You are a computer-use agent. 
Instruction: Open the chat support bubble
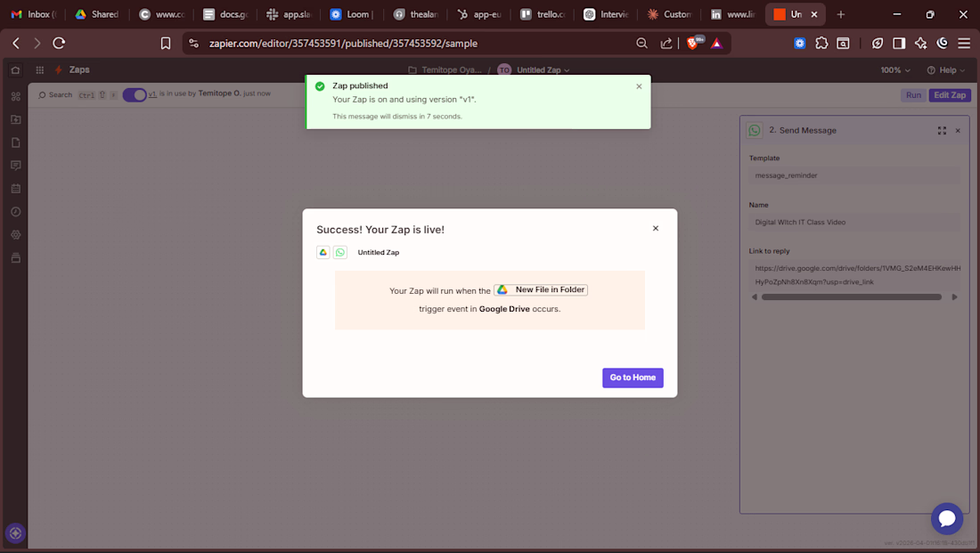[x=946, y=518]
